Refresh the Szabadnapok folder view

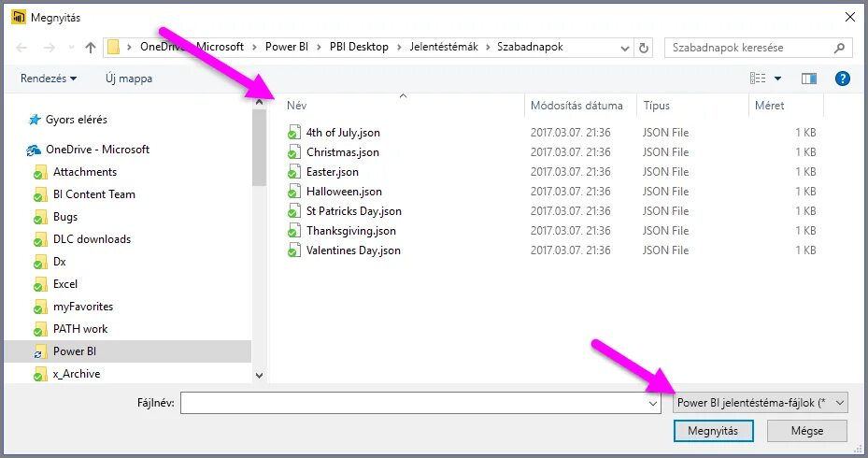(x=643, y=49)
